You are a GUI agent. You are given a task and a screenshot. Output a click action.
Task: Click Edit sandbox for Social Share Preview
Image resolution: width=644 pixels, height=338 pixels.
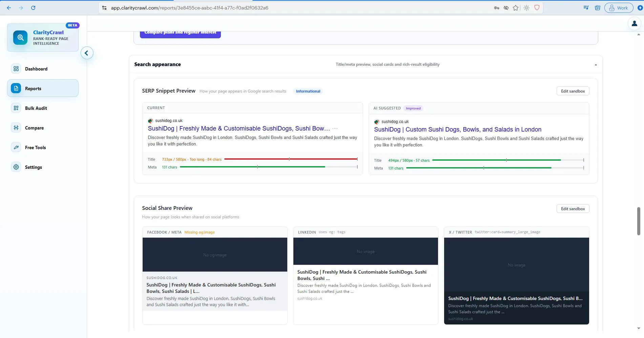[x=573, y=208]
